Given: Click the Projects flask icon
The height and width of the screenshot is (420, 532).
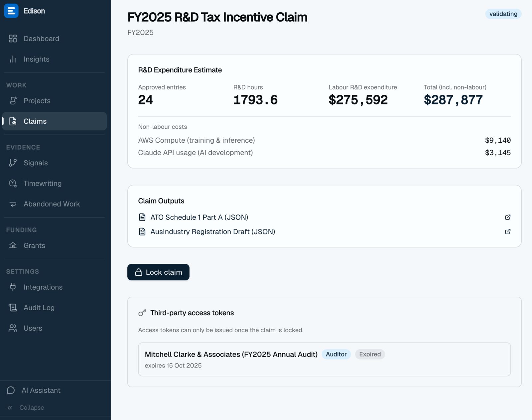Looking at the screenshot, I should pyautogui.click(x=13, y=101).
